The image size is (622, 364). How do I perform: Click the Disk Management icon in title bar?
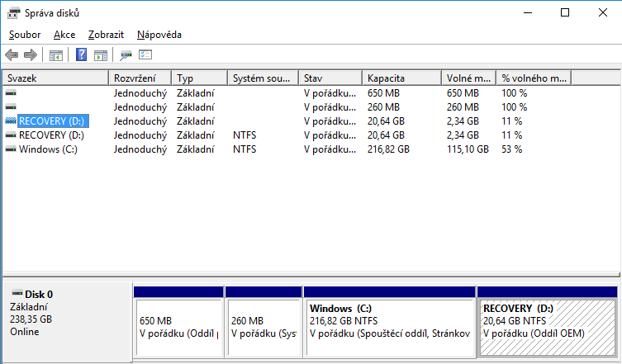pyautogui.click(x=14, y=12)
